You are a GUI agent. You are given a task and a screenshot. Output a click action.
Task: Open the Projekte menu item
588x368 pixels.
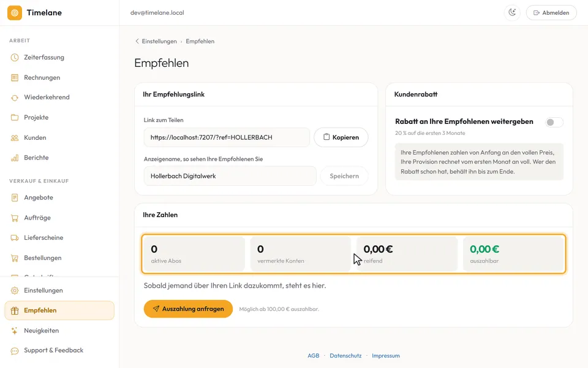pyautogui.click(x=59, y=118)
